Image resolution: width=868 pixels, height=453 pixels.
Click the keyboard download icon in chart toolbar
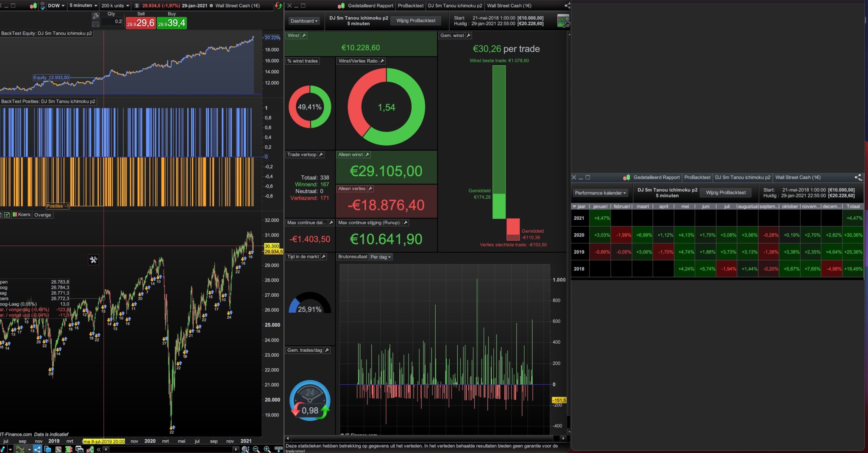coord(278,449)
